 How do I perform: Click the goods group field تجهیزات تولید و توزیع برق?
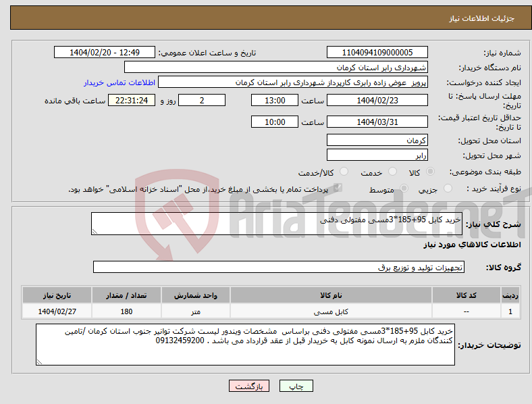tap(279, 267)
